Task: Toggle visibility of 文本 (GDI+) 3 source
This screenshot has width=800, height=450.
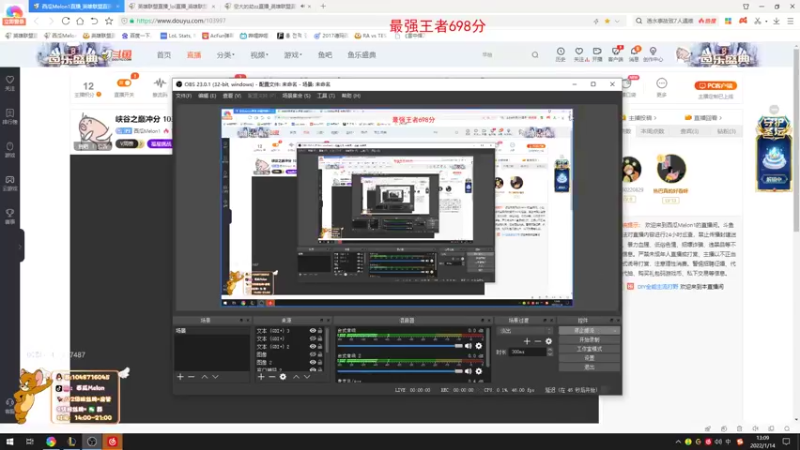Action: (313, 331)
